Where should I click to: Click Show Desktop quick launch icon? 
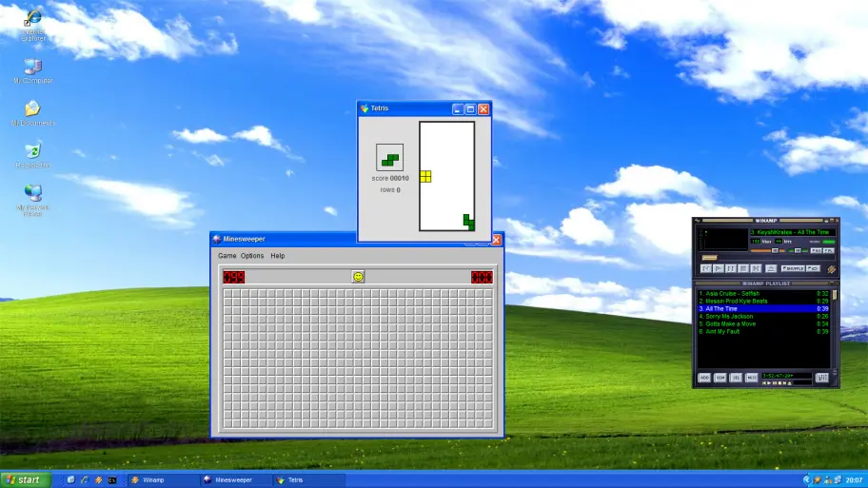pos(70,480)
